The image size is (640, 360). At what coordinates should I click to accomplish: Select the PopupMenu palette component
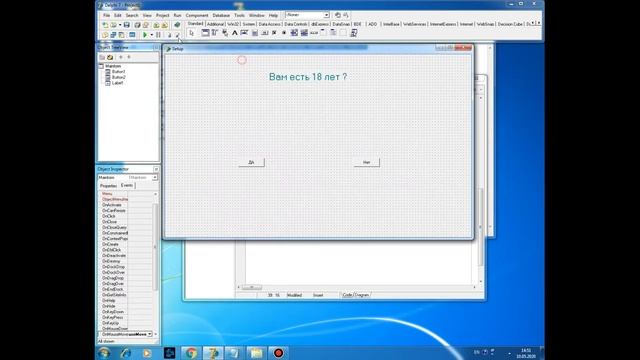(225, 33)
